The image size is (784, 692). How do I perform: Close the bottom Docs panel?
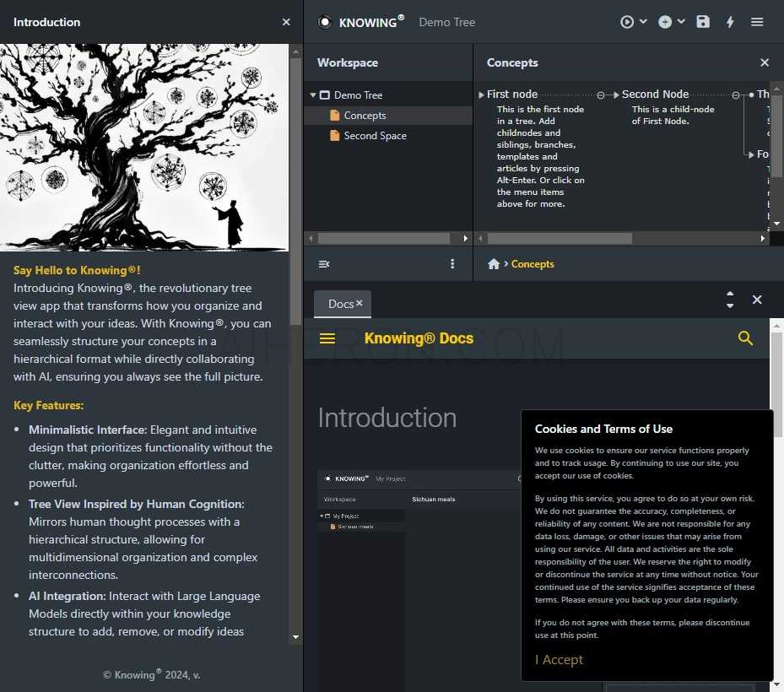coord(757,300)
